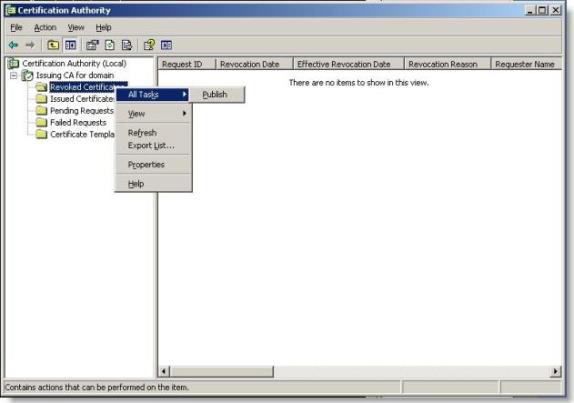Click the Up one level folder icon
The height and width of the screenshot is (403, 574).
click(x=53, y=45)
